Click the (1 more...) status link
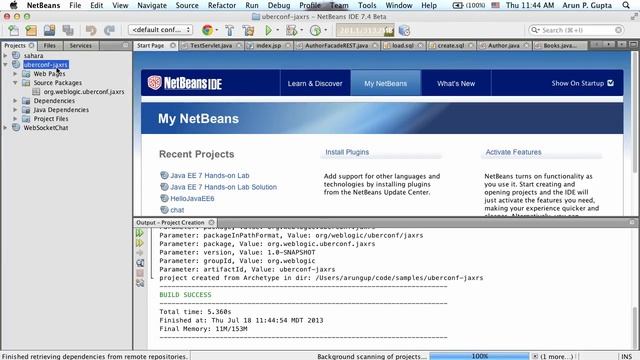 click(557, 356)
